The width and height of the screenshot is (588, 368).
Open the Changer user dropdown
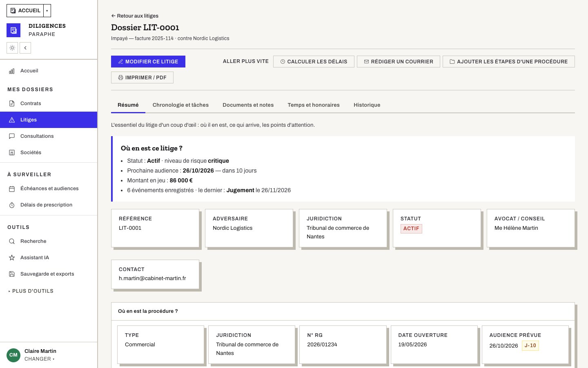(40, 359)
